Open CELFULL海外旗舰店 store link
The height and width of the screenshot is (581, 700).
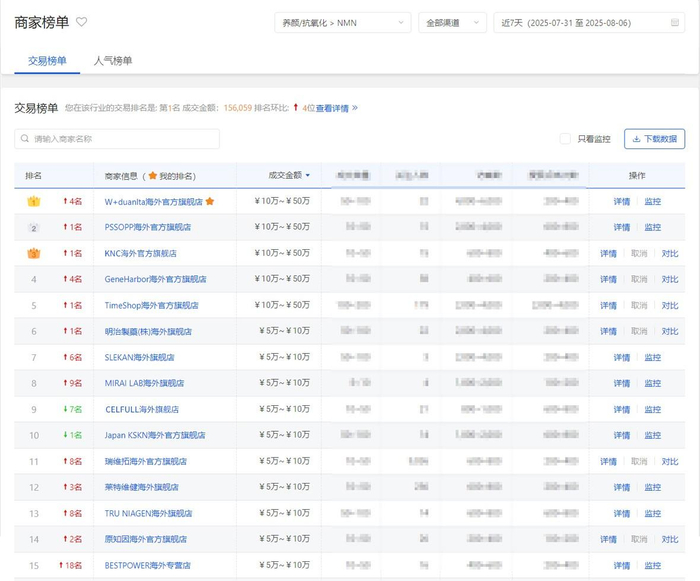coord(142,410)
